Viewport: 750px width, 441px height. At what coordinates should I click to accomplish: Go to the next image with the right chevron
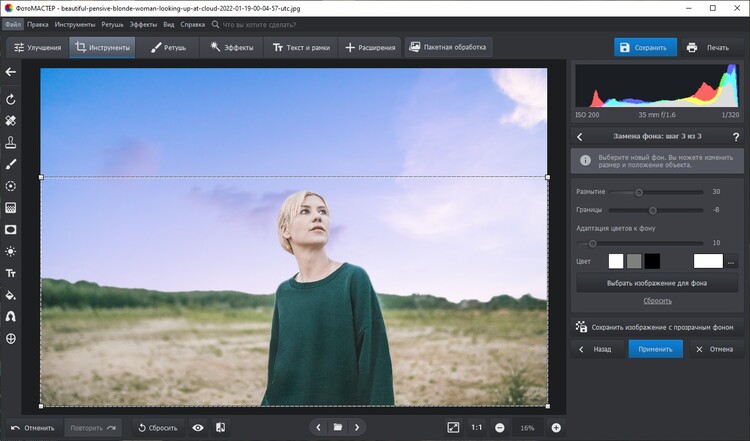click(x=357, y=427)
